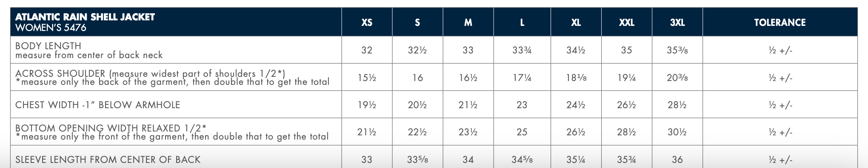Select the XS size column header
This screenshot has width=868, height=168.
click(x=367, y=22)
